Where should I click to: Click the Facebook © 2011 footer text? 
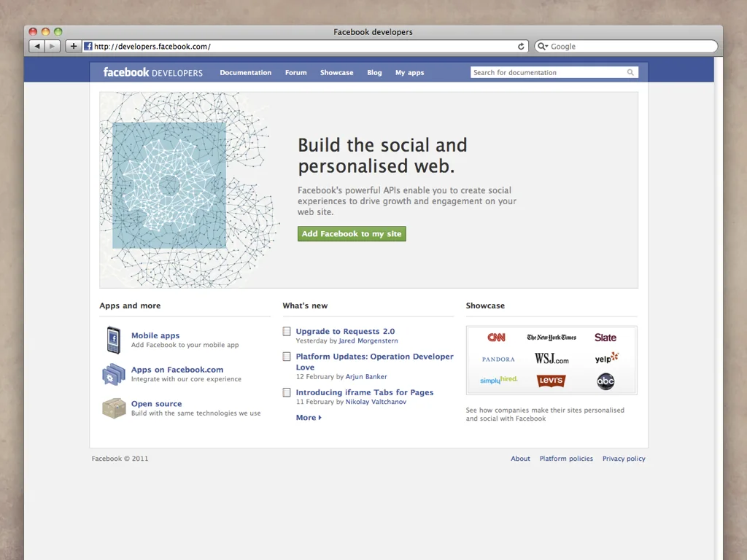tap(120, 459)
